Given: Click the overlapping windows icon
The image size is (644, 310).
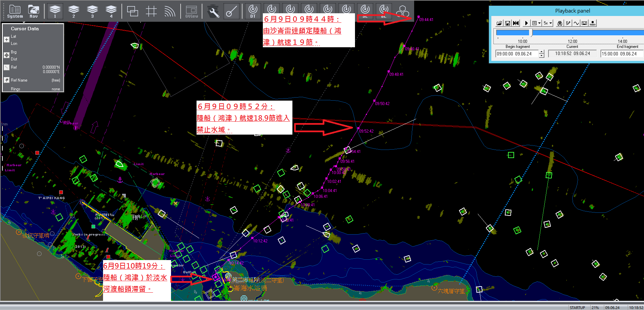Looking at the screenshot, I should (x=132, y=12).
